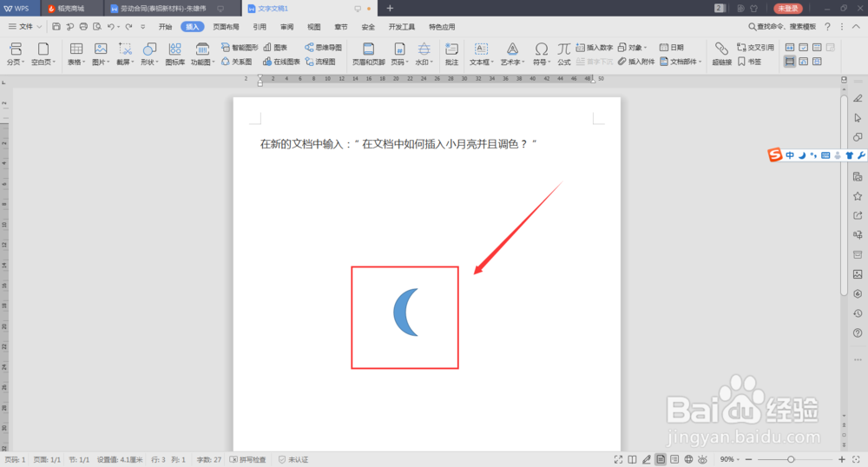Open the 文本框 text box dropdown
This screenshot has width=868, height=467.
[x=482, y=62]
